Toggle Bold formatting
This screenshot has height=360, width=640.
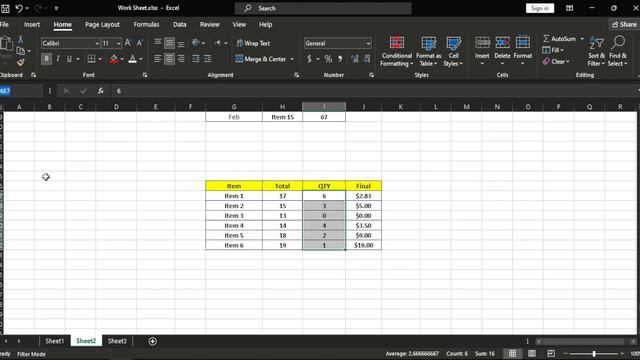(x=46, y=59)
